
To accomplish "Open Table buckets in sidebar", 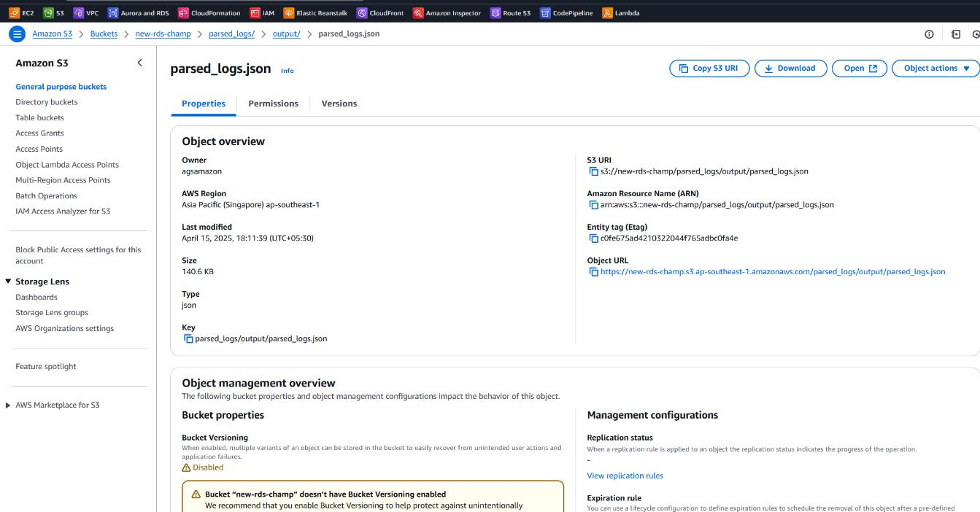I will (40, 117).
